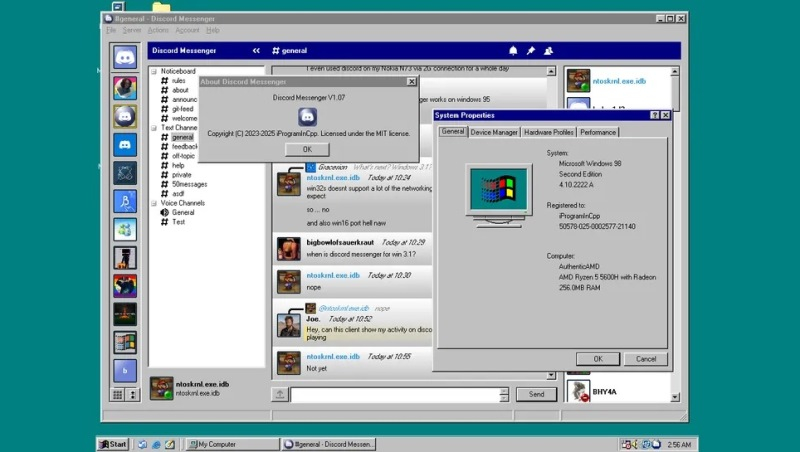The height and width of the screenshot is (452, 800).
Task: Open the Server menu
Action: coord(132,30)
